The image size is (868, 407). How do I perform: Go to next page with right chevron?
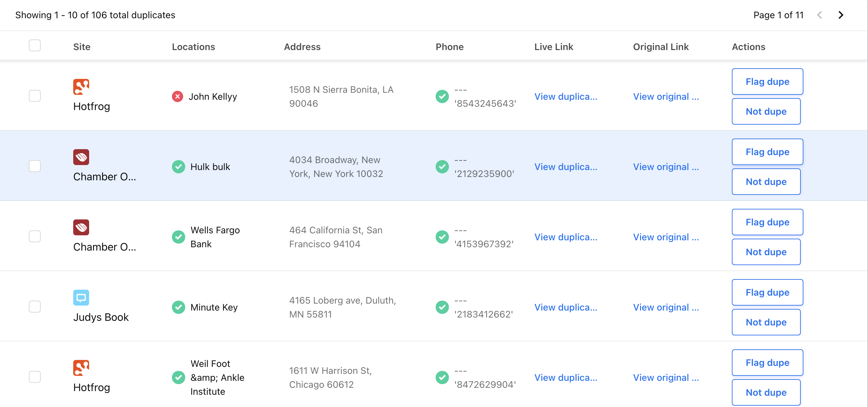click(x=841, y=15)
